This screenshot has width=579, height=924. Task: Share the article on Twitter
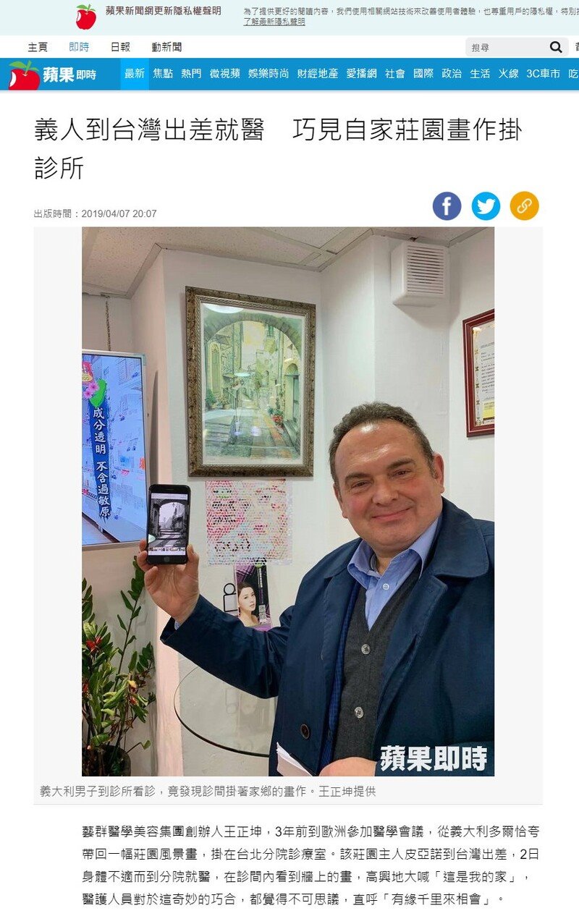click(x=486, y=206)
